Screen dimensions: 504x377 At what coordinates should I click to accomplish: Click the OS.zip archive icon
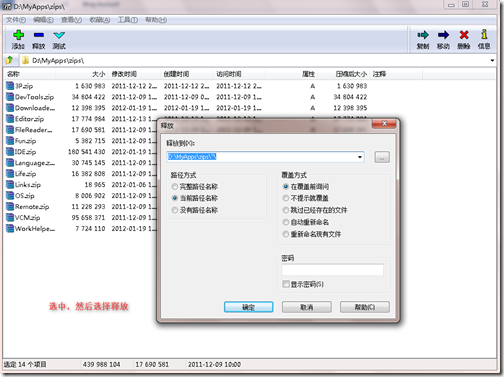(10, 196)
